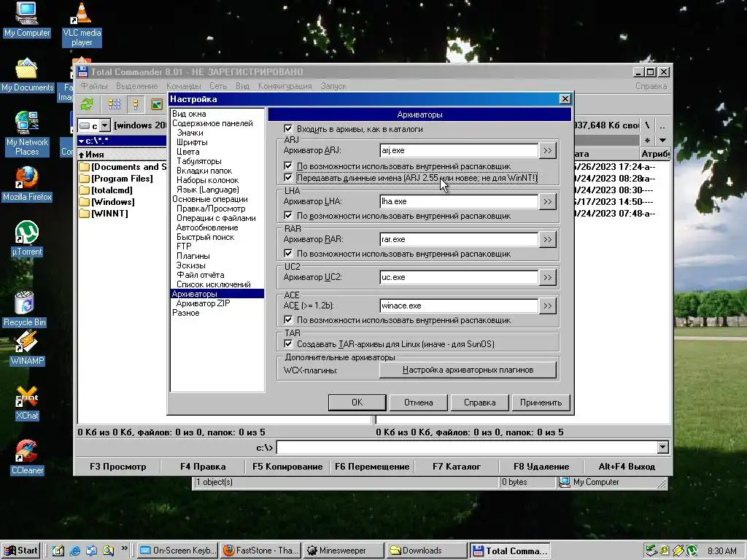Open the Запуск menu

333,86
